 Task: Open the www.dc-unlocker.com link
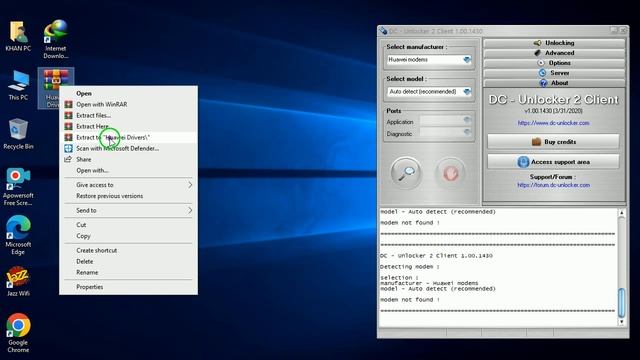pos(553,123)
